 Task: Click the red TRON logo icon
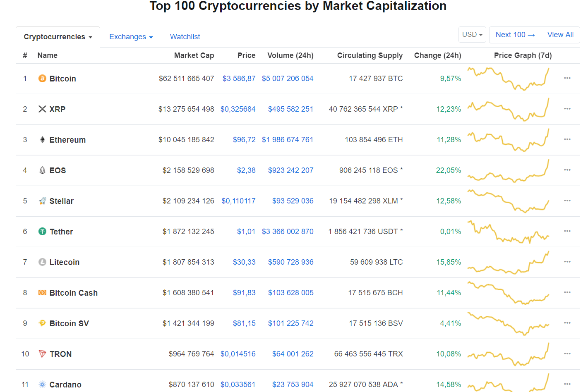(x=42, y=354)
